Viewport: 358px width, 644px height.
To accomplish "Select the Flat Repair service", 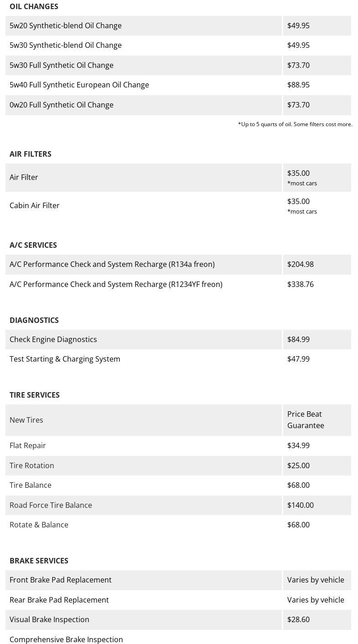I will coord(28,446).
